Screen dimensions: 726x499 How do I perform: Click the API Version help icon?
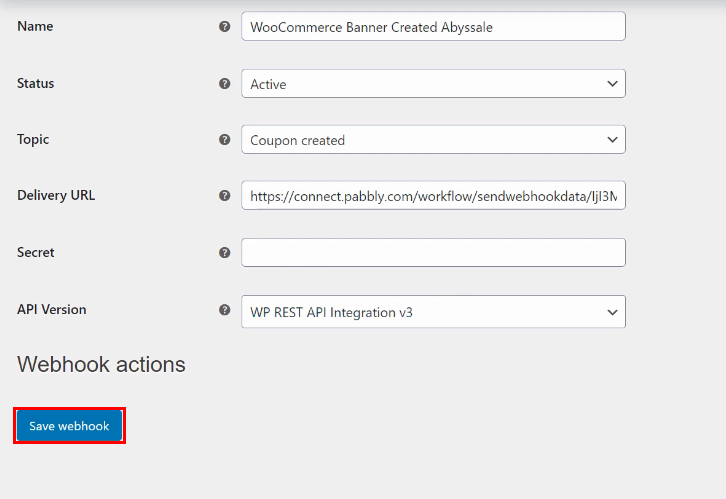click(x=224, y=310)
